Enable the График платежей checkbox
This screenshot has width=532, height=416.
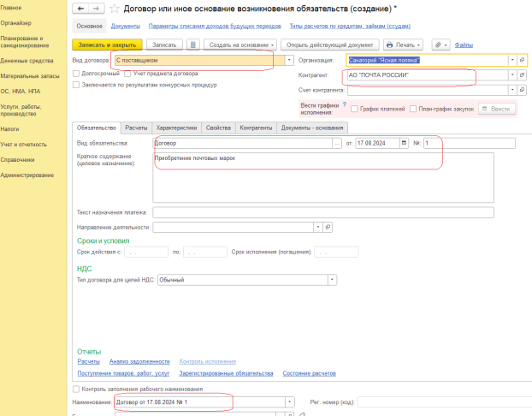click(355, 109)
